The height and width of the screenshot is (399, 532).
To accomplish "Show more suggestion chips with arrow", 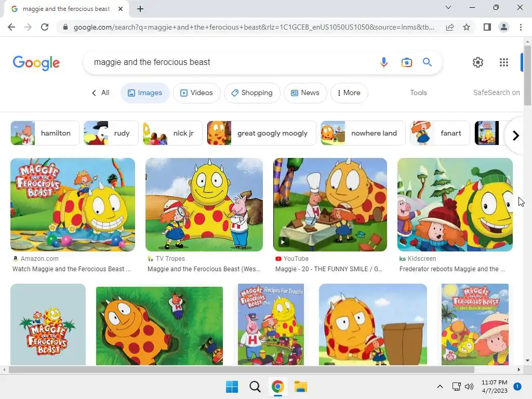I will pyautogui.click(x=515, y=136).
